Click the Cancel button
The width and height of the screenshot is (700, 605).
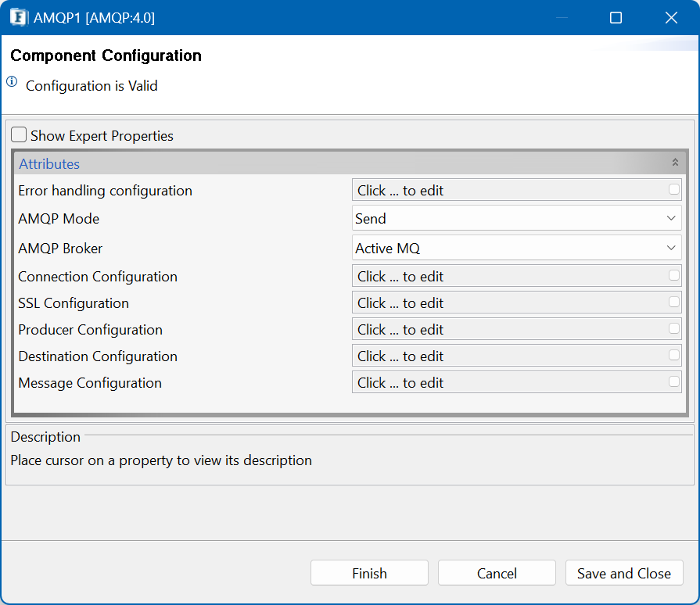tap(497, 573)
